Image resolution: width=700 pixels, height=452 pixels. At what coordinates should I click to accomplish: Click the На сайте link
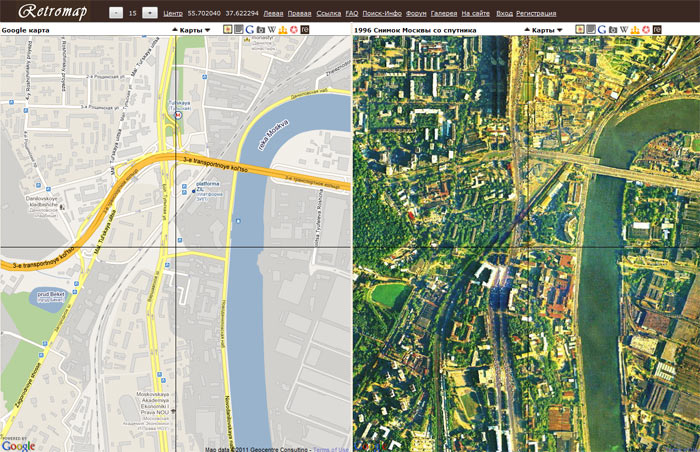475,13
